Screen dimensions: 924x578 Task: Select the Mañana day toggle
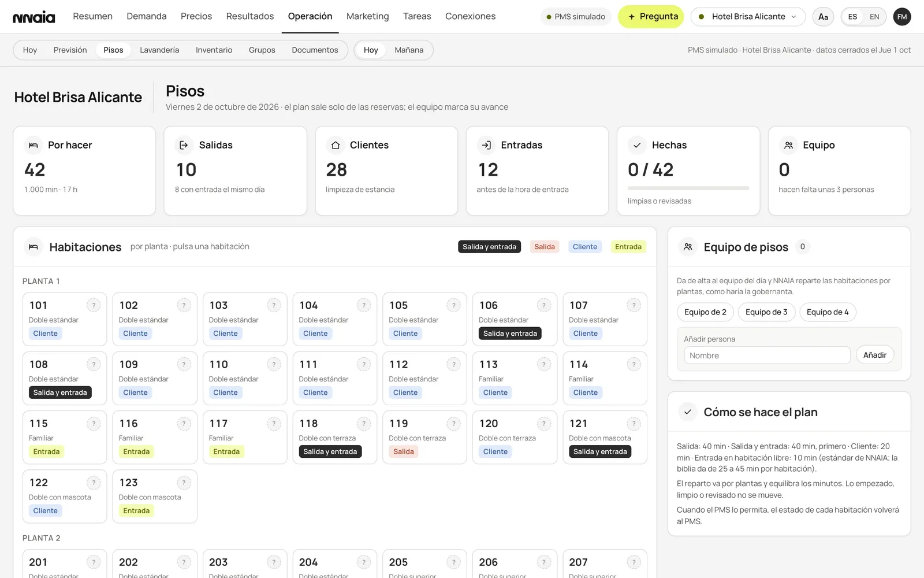(x=409, y=50)
